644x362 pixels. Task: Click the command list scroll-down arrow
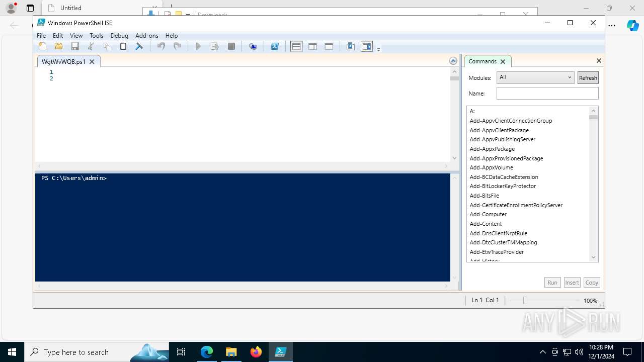(x=593, y=257)
